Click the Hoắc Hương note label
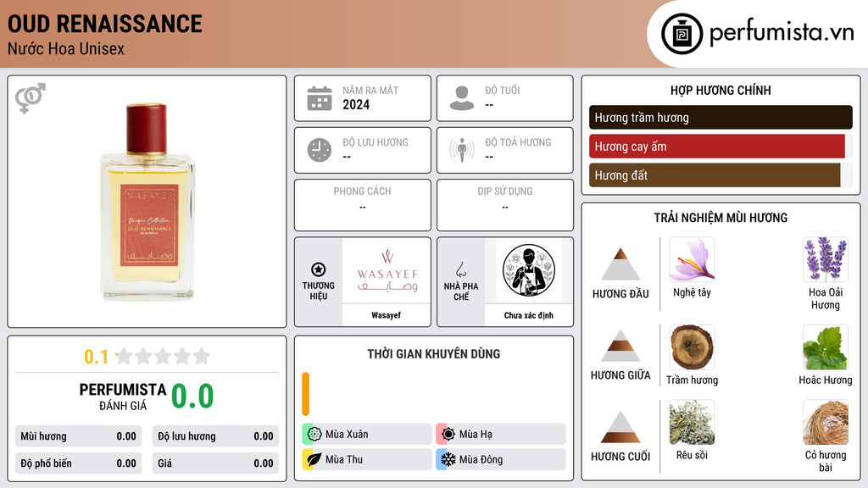 (x=826, y=380)
